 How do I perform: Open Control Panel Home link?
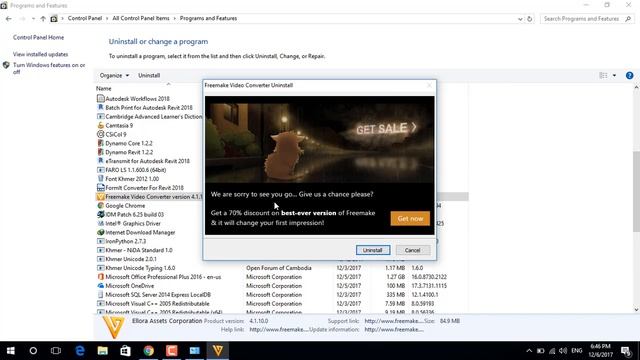(38, 37)
